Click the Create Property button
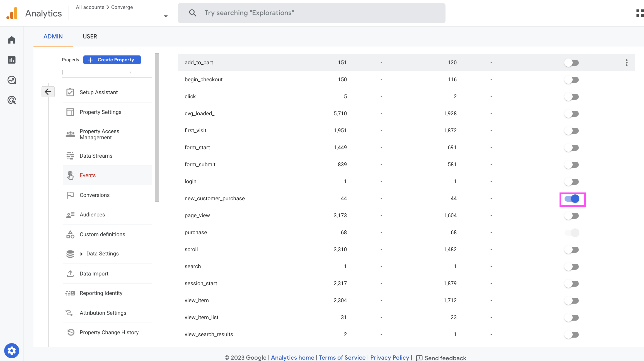644x361 pixels. coord(112,60)
